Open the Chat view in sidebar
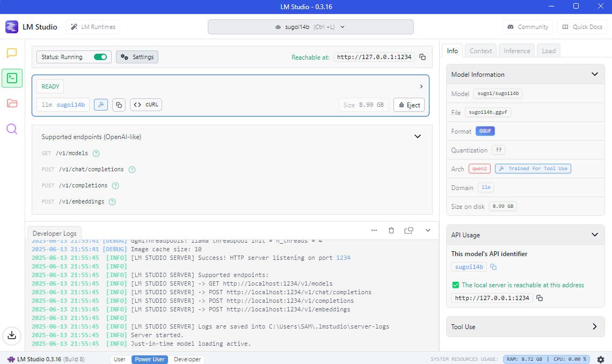 tap(12, 53)
